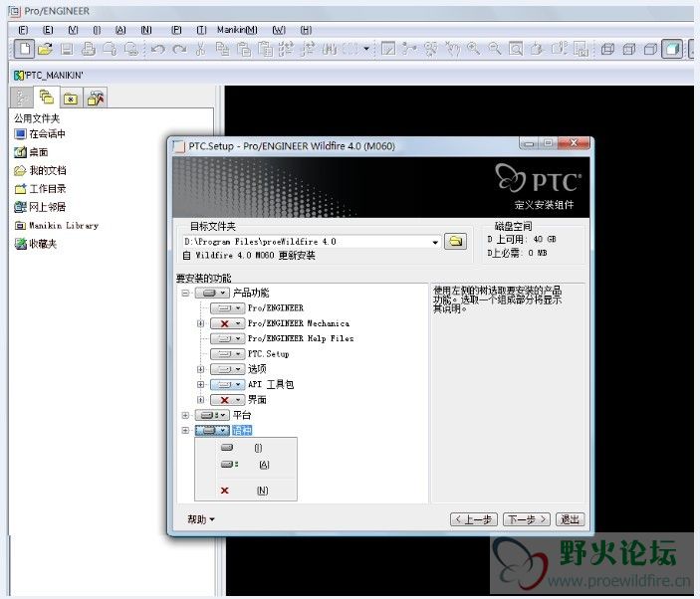Select Wireframe display style icon

[x=607, y=49]
